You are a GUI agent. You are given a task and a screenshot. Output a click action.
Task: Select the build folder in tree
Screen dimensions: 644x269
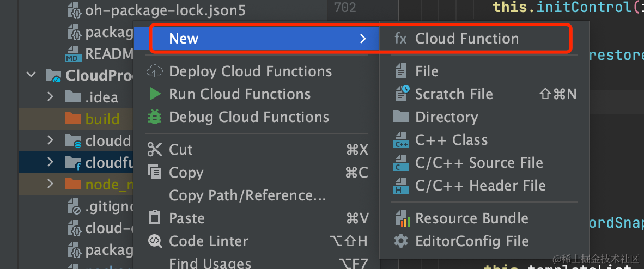click(x=102, y=119)
